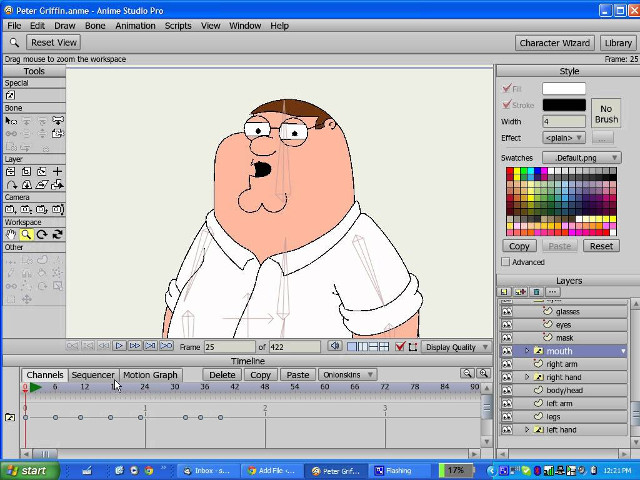Viewport: 640px width, 480px height.
Task: Select the Pan/Tilt Camera tool
Action: 58,210
